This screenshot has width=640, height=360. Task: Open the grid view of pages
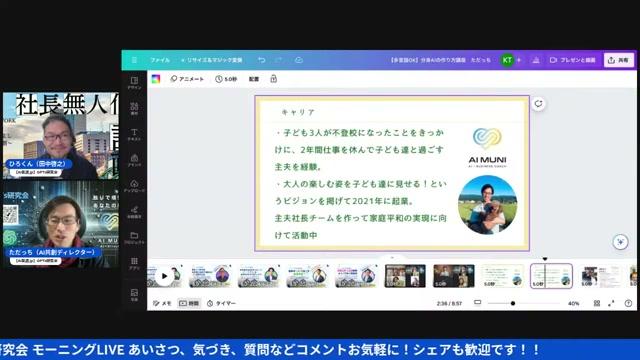597,303
